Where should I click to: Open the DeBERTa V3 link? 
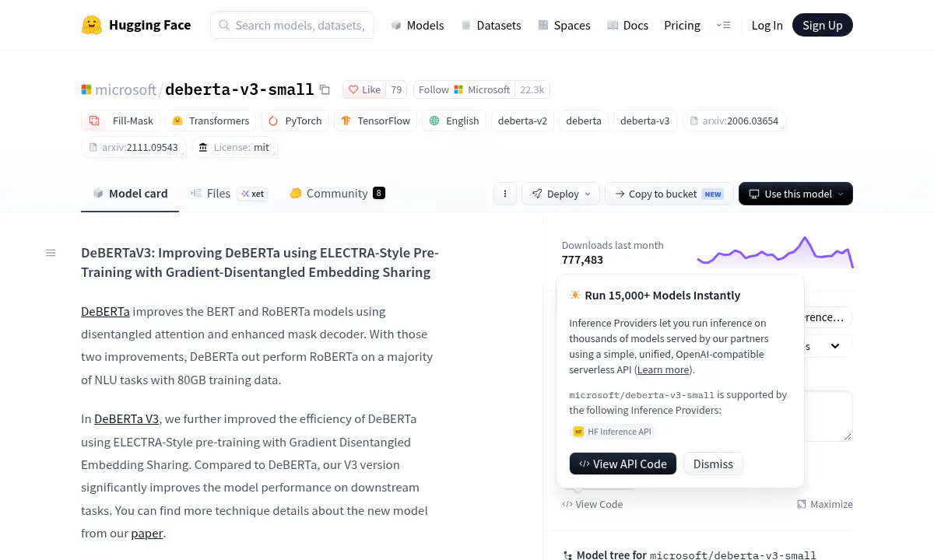pyautogui.click(x=127, y=418)
